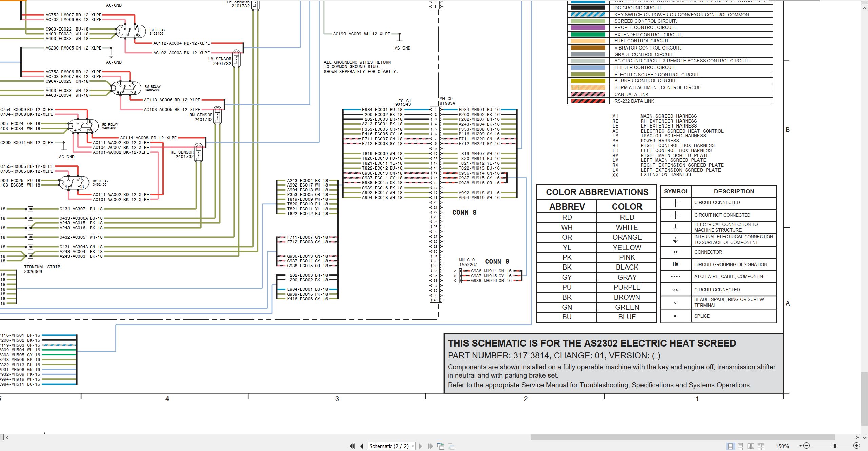Click the striped RS-232 DATA LINK swatch
The width and height of the screenshot is (868, 451).
[588, 101]
